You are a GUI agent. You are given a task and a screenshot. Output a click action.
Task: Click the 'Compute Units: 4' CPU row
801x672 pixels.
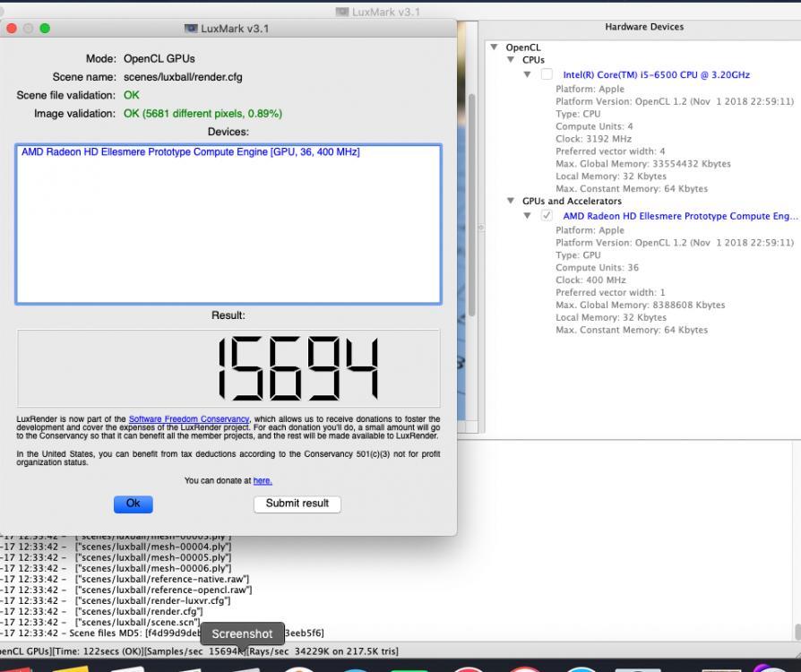coord(594,126)
